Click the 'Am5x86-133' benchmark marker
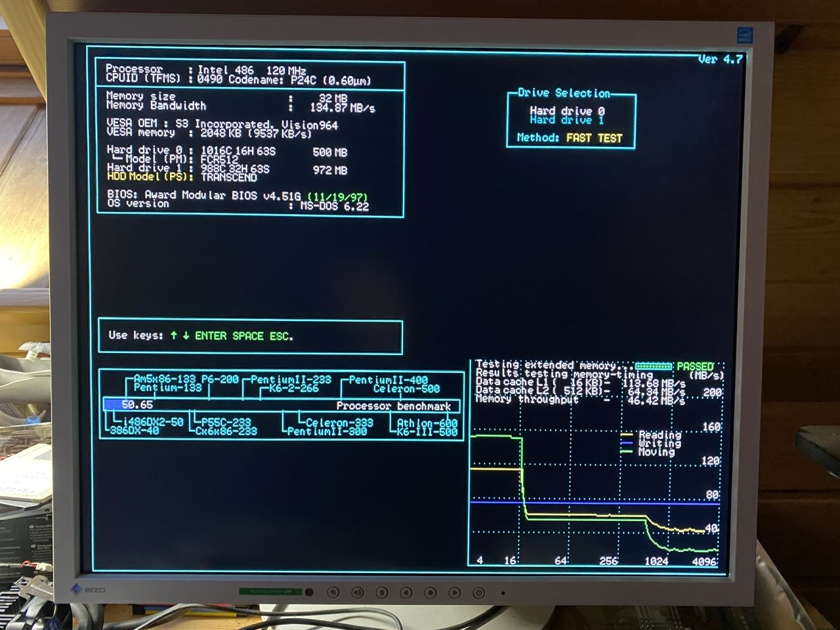This screenshot has height=630, width=840. [165, 379]
